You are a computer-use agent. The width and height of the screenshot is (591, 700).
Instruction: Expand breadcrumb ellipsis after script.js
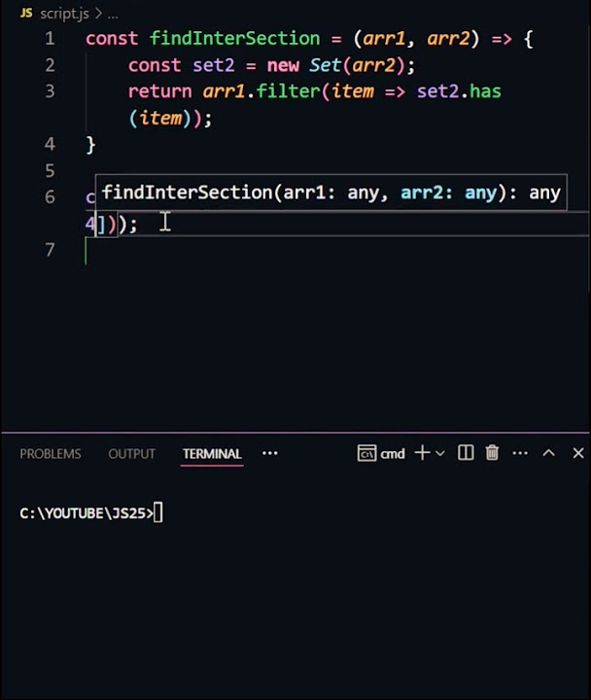114,14
